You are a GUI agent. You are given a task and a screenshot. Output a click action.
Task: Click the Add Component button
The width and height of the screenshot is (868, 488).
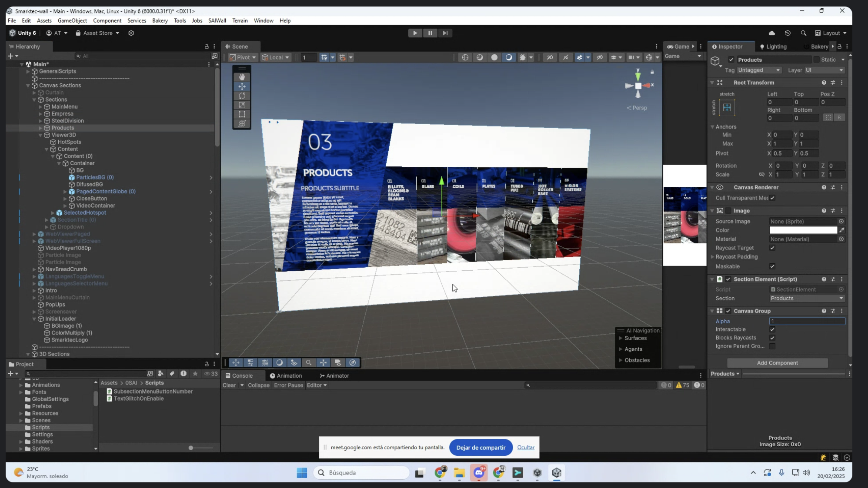tap(777, 363)
